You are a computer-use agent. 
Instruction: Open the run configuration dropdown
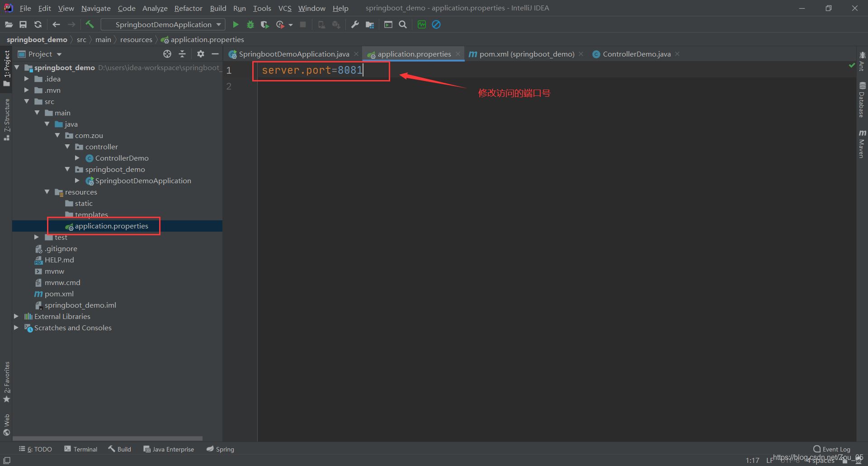tap(219, 24)
